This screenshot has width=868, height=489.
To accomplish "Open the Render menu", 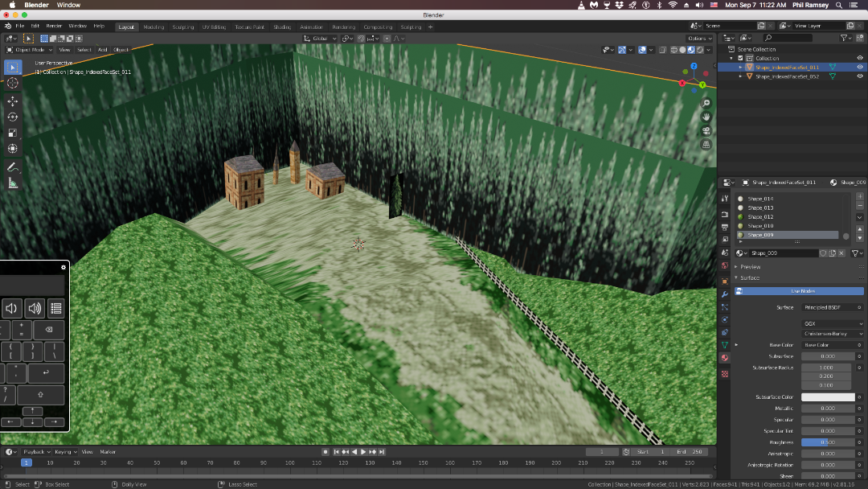I will (54, 26).
